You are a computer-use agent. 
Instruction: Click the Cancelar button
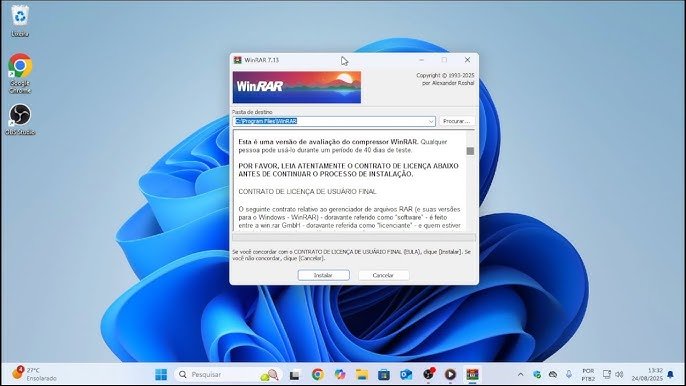coord(383,275)
